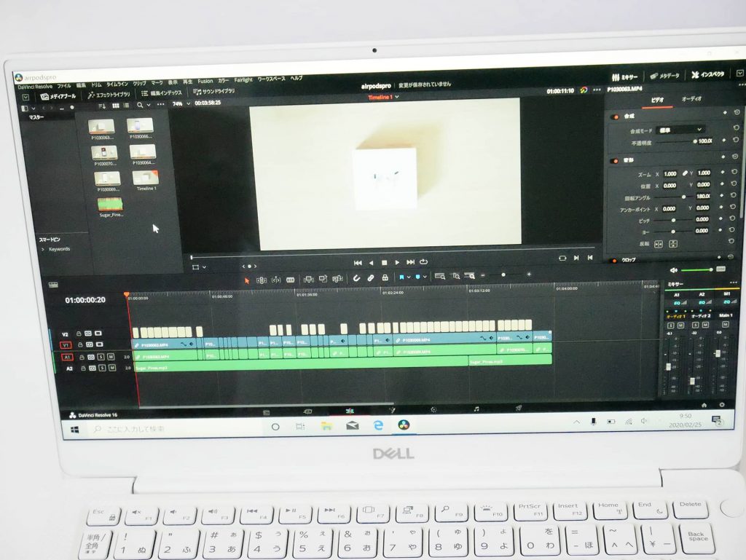Toggle the Media Pool panel button
This screenshot has height=560, width=746.
point(58,97)
